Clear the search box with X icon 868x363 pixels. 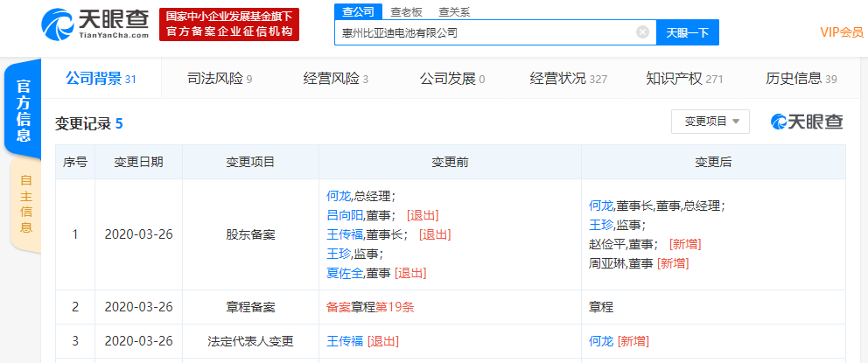pos(642,32)
